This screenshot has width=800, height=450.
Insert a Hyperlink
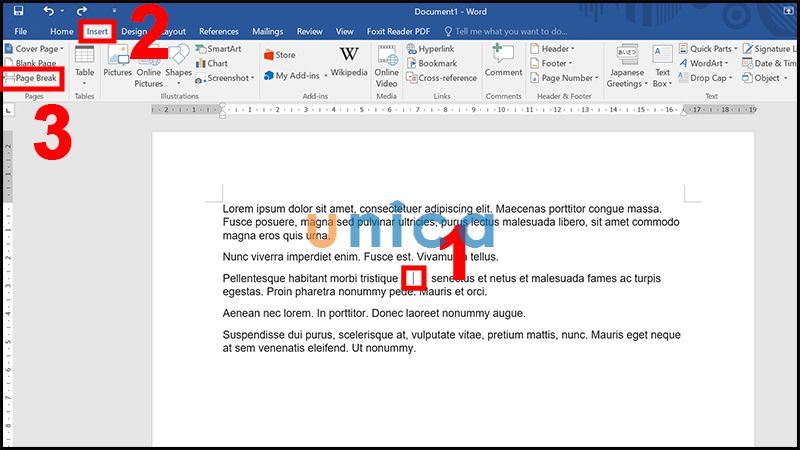pos(430,48)
